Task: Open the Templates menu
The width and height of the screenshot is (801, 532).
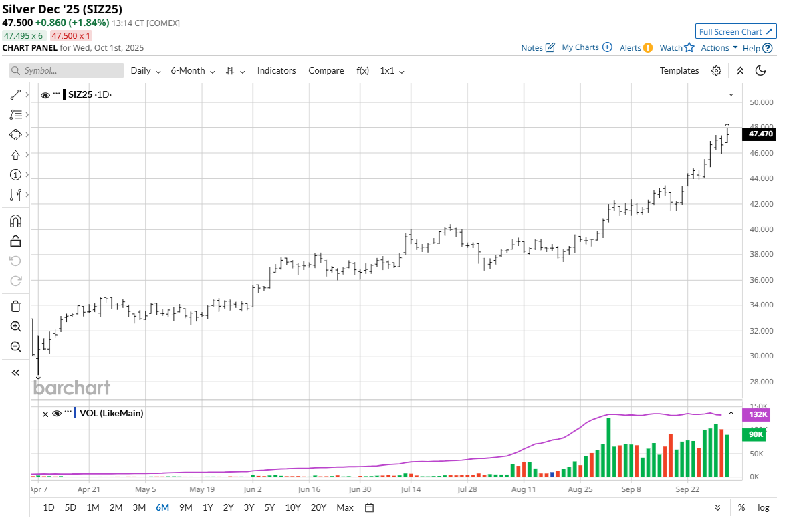Action: click(679, 70)
